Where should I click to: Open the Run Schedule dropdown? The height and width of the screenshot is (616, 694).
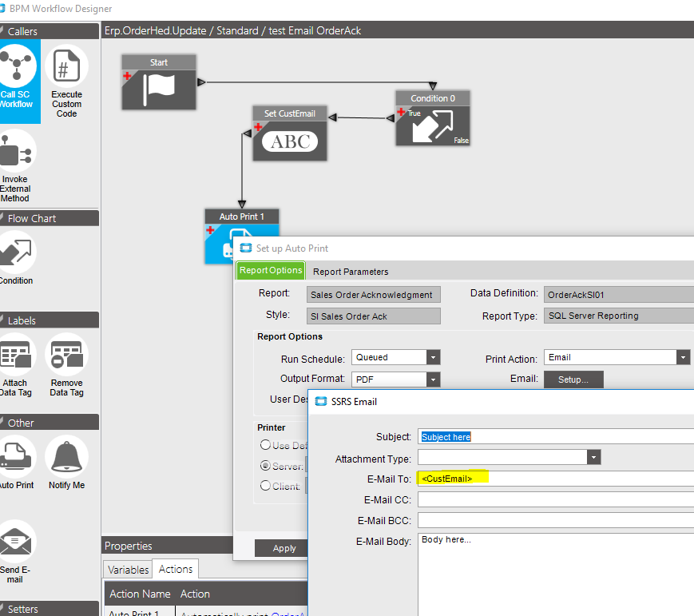(434, 357)
